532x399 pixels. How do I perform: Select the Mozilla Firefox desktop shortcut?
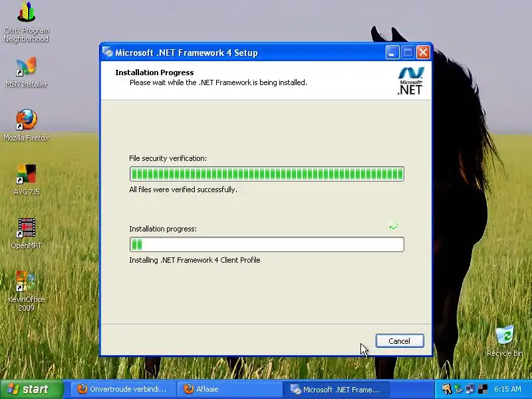point(26,125)
